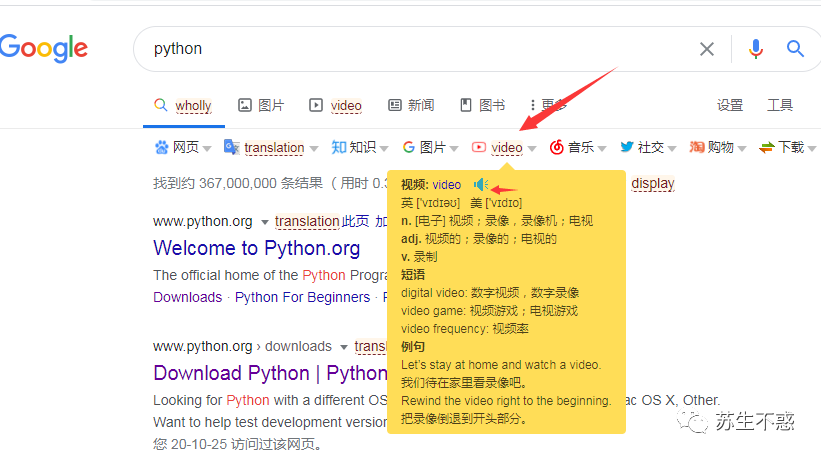Expand the toolbar 图片 dropdown arrow

click(x=454, y=149)
